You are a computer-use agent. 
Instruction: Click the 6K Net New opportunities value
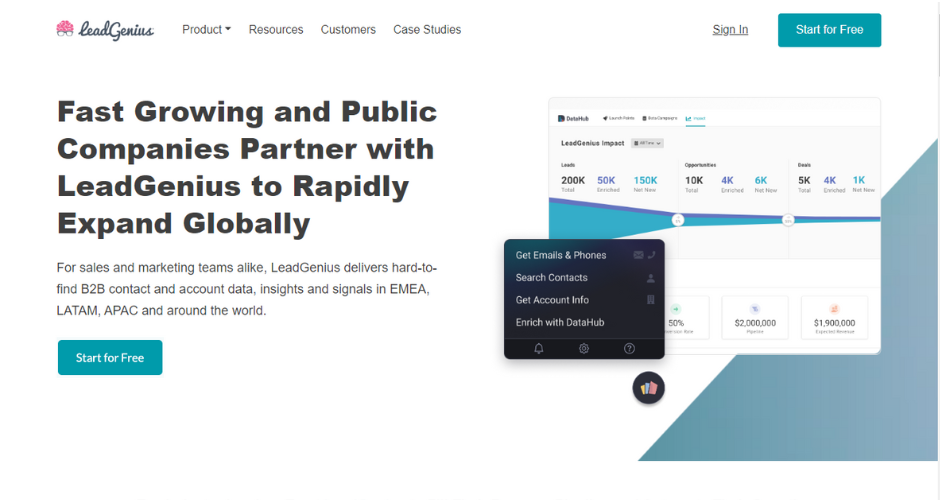[x=761, y=180]
